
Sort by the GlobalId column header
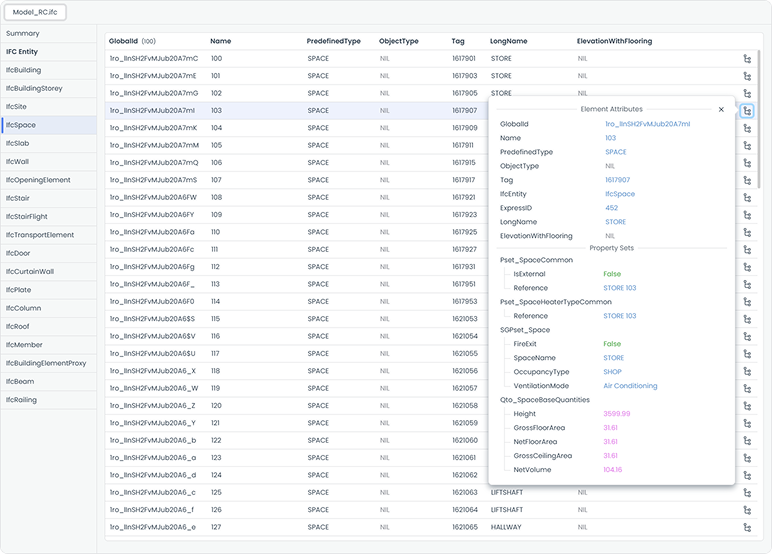pyautogui.click(x=125, y=41)
